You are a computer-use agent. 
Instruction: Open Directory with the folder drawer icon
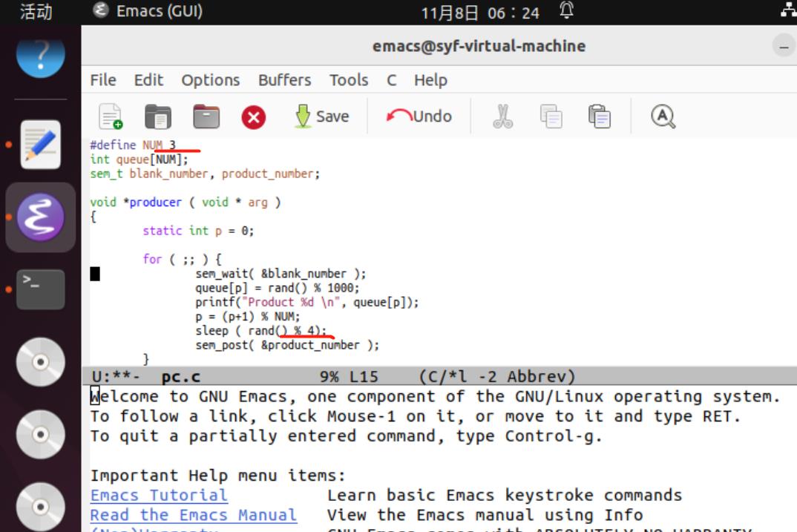206,116
